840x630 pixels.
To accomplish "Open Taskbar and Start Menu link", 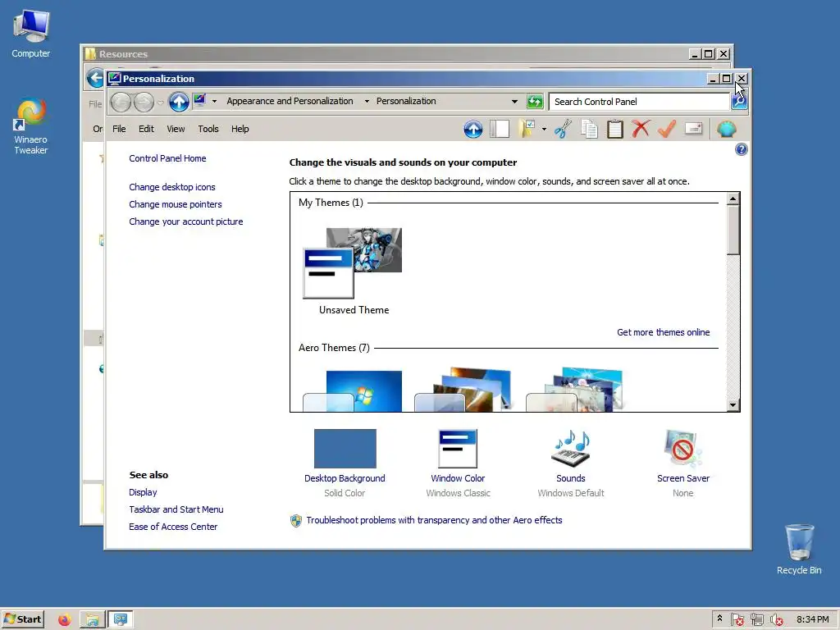I will coord(176,509).
